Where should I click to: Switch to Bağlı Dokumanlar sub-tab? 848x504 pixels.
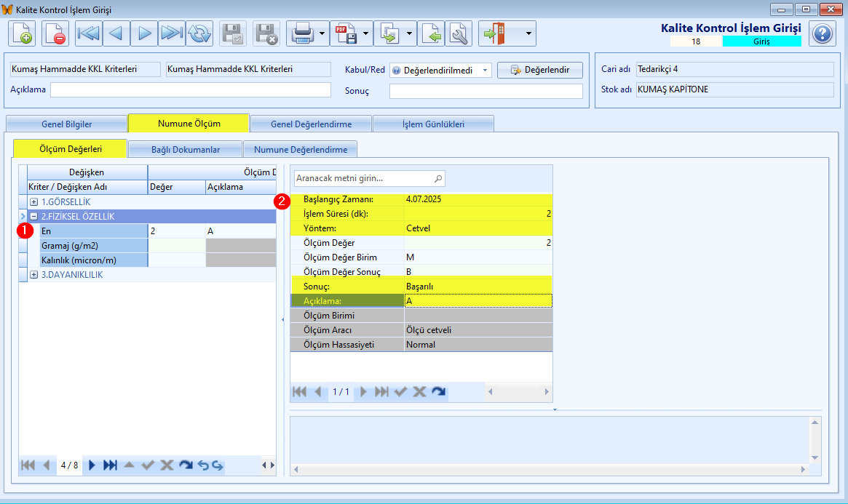click(186, 149)
